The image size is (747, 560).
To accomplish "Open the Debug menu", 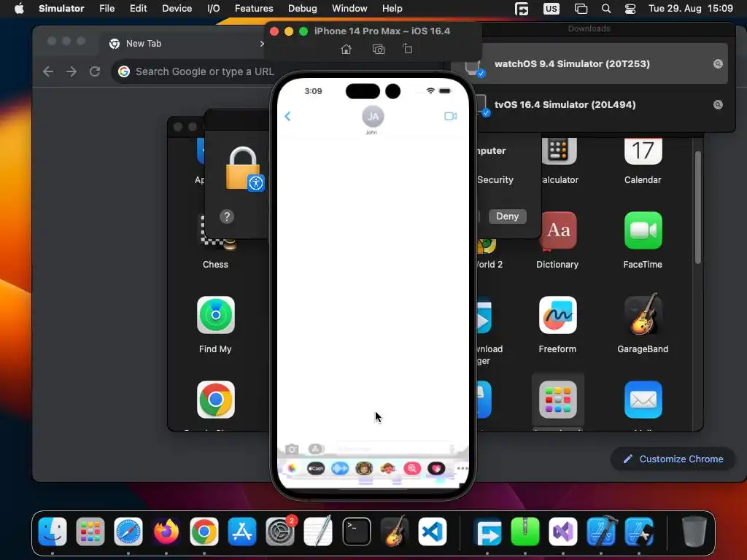I will [303, 9].
